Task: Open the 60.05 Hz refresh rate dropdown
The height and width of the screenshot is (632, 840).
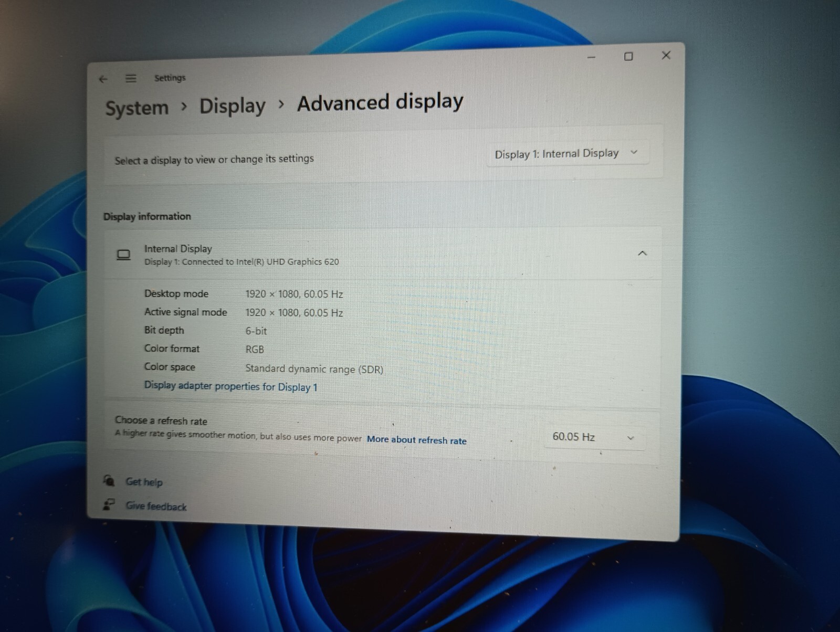Action: coord(594,437)
